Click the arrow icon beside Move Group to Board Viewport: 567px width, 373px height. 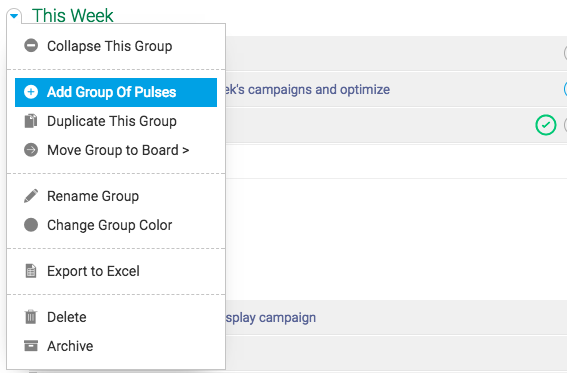click(31, 150)
